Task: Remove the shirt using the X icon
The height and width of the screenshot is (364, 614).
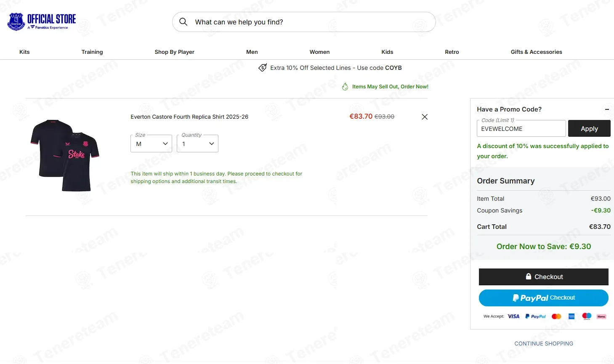Action: click(425, 117)
